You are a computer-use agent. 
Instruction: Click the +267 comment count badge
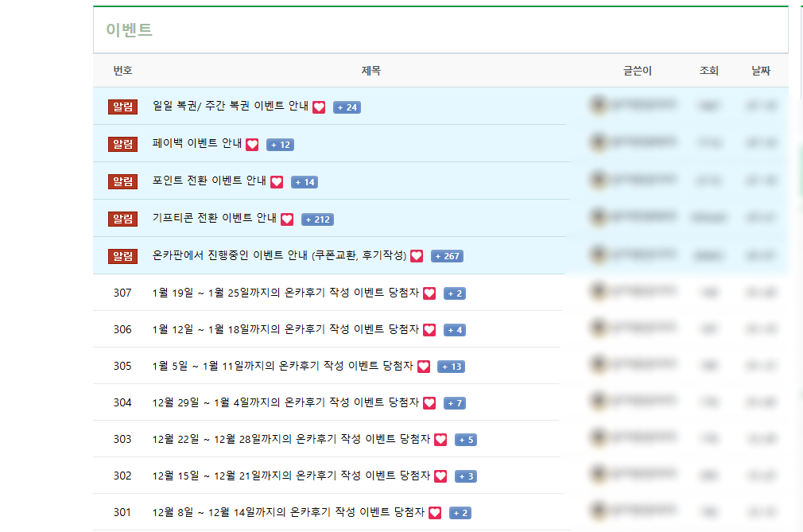click(x=447, y=256)
